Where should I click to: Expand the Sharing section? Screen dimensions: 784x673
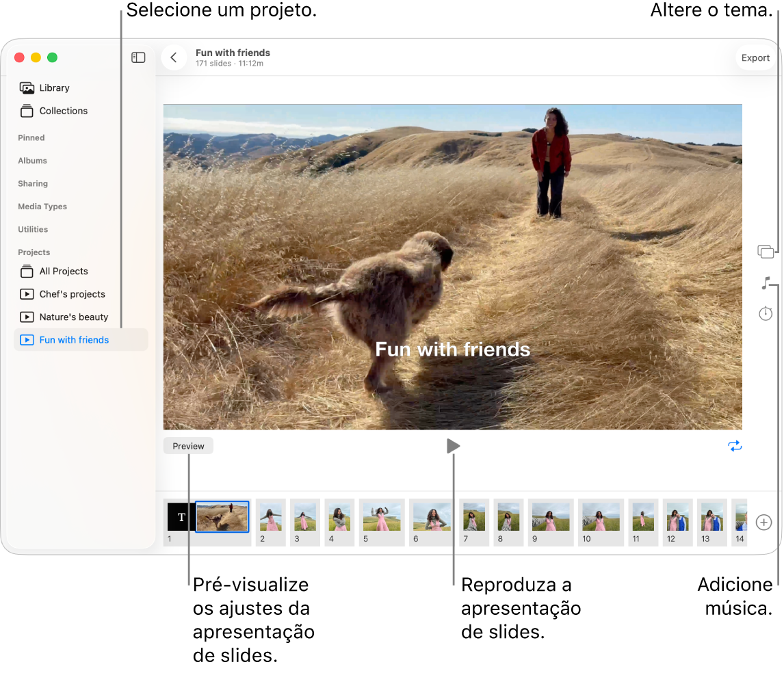point(33,183)
